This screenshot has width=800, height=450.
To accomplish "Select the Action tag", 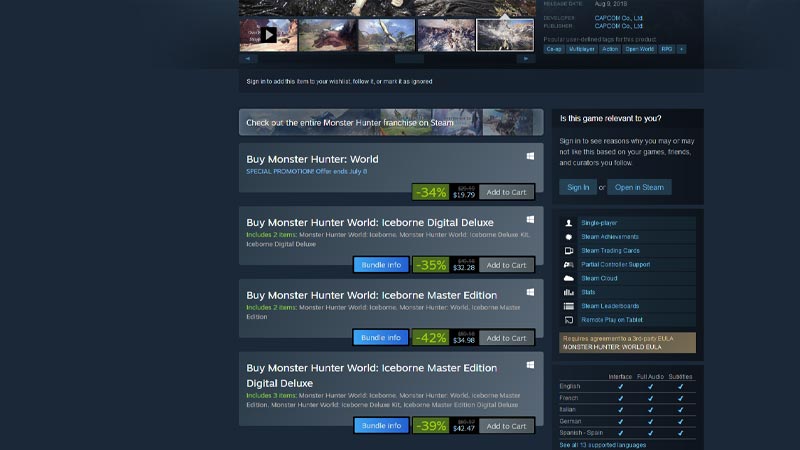I will pos(610,49).
